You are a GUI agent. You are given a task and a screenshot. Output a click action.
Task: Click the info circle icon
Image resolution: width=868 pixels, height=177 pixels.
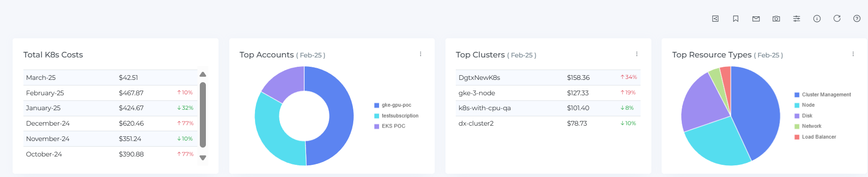(817, 19)
